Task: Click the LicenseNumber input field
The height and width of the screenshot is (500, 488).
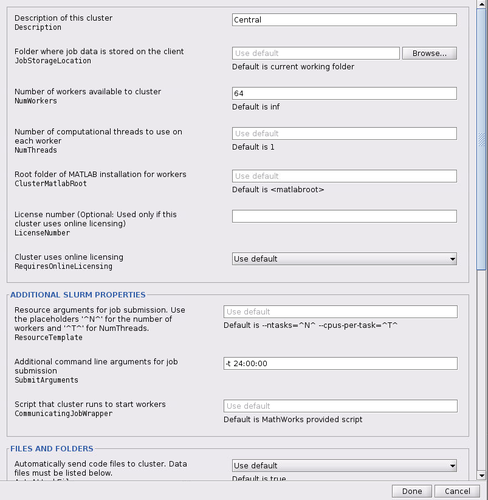Action: tap(344, 216)
